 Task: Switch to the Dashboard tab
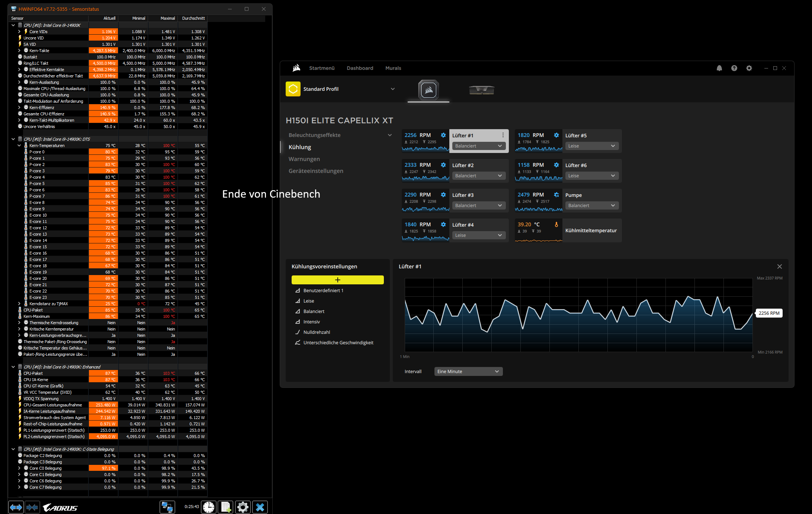coord(360,68)
